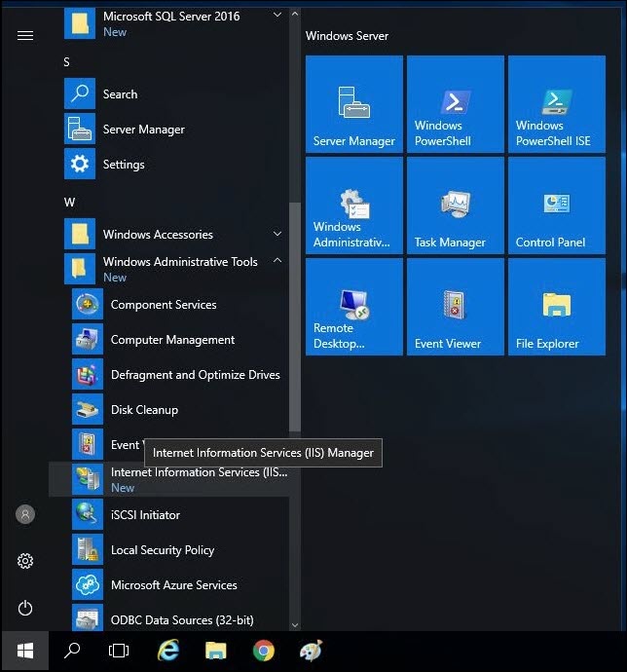627x672 pixels.
Task: Open Paint from the taskbar
Action: [x=311, y=651]
